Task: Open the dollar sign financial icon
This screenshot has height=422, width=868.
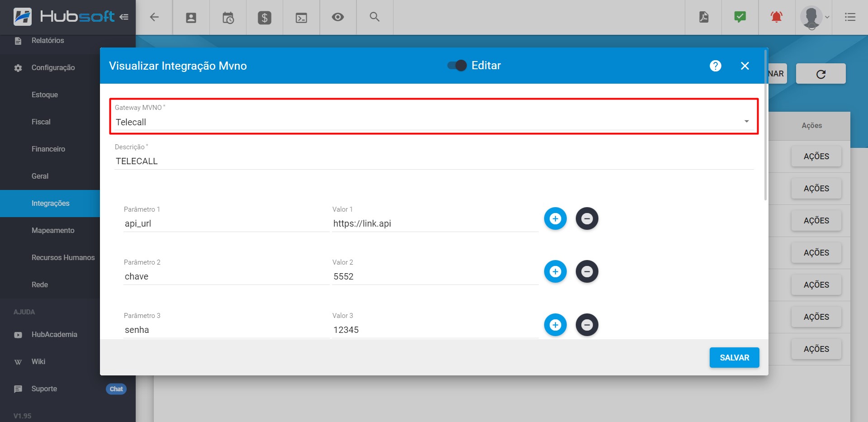Action: 265,18
